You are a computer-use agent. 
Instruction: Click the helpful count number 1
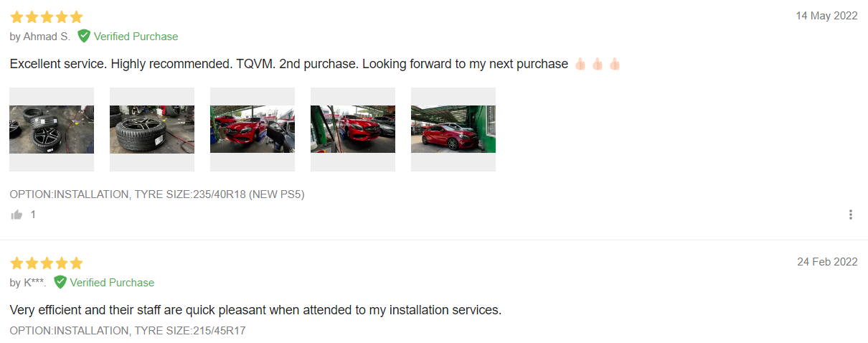coord(33,215)
